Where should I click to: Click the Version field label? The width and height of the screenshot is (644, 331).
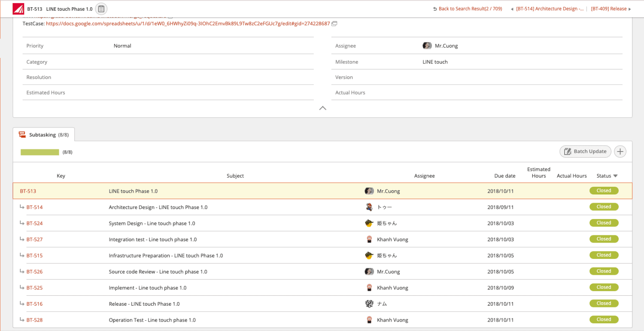coord(344,77)
